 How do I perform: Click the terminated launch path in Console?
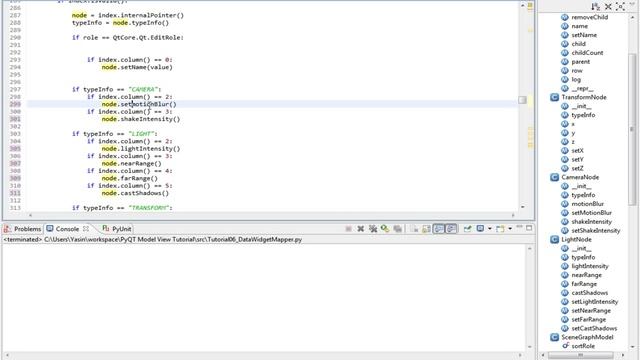click(x=152, y=240)
